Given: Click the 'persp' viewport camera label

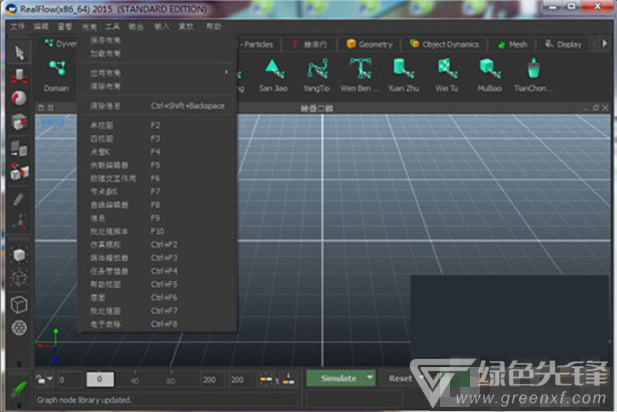Looking at the screenshot, I should click(x=53, y=123).
